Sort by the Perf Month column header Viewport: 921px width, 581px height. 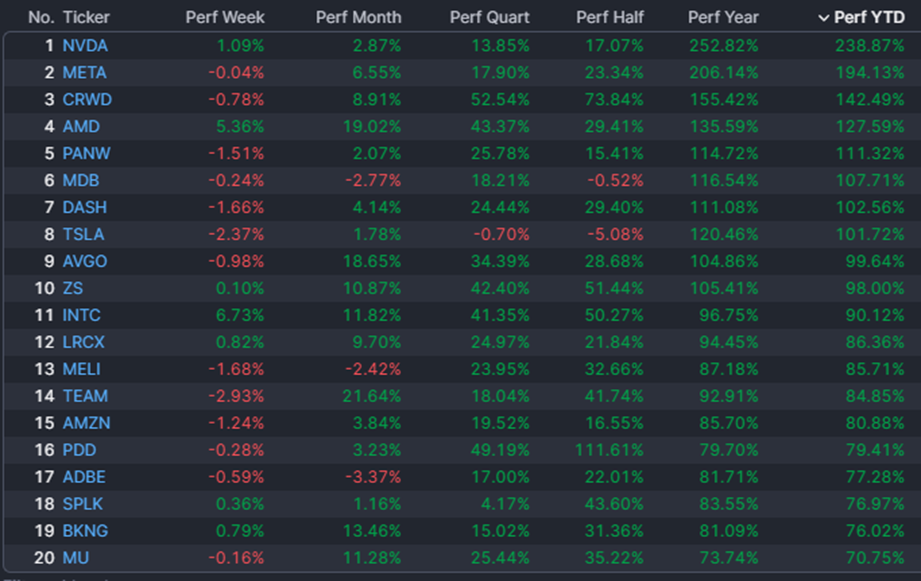[x=358, y=18]
